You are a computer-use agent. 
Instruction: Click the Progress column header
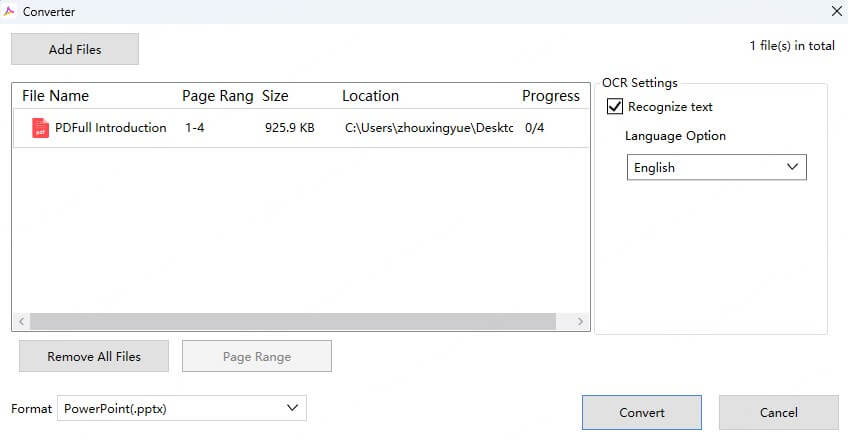click(550, 96)
